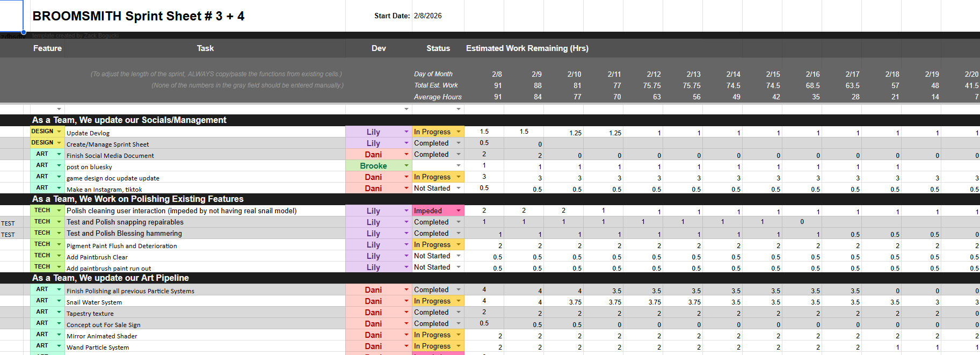Open Lily dev dropdown for Test and Polish Blessing hammering
The height and width of the screenshot is (355, 980).
[x=406, y=233]
